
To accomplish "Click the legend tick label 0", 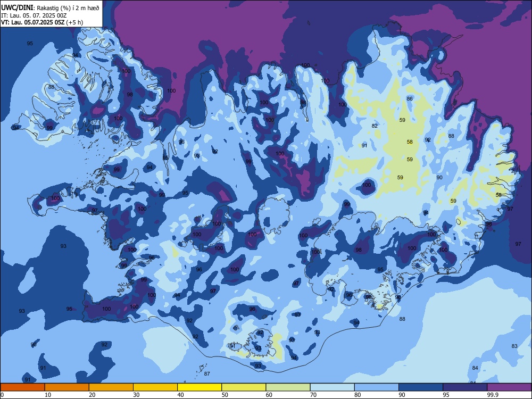I will 2,395.
